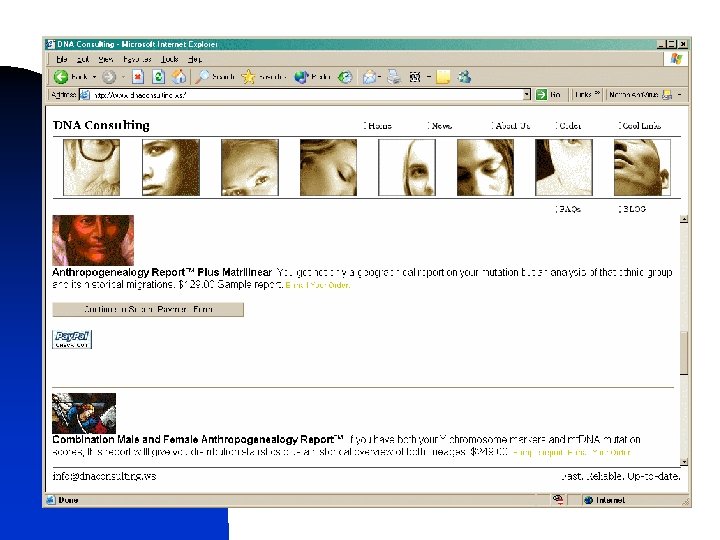
Task: Click the yellow Discuss note icon
Action: [x=443, y=77]
